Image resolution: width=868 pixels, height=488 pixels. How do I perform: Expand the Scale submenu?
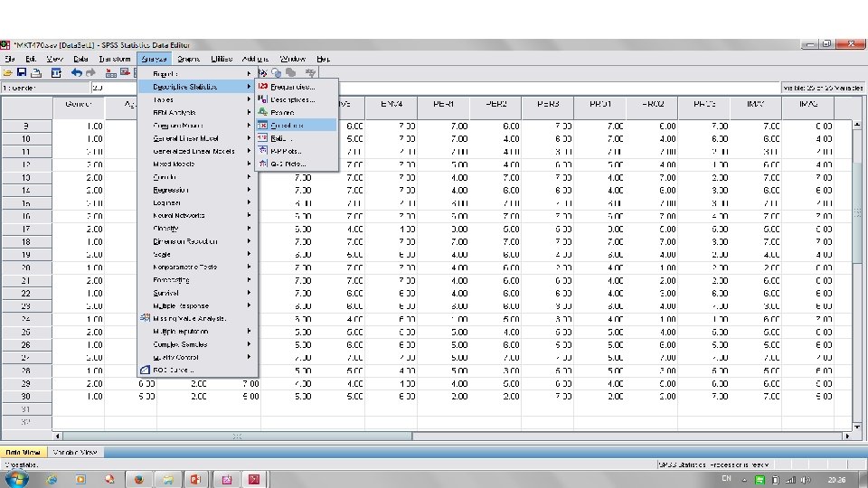[197, 254]
